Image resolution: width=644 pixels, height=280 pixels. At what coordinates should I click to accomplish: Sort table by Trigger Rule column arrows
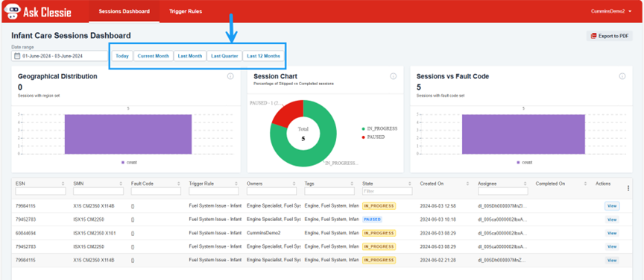coord(236,184)
